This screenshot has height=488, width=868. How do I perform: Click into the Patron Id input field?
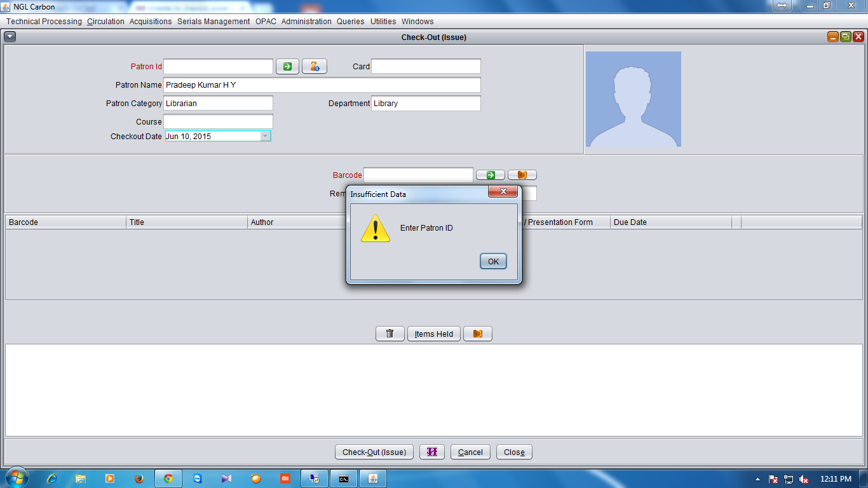click(x=218, y=66)
